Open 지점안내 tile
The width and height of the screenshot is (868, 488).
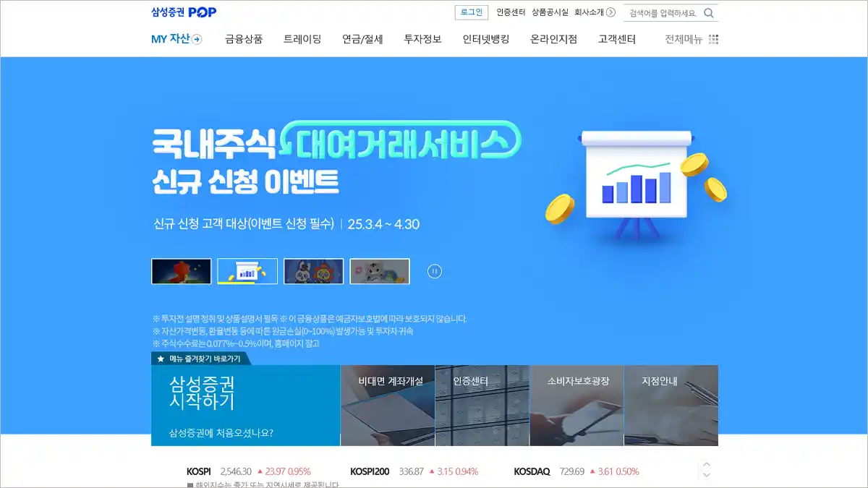click(x=671, y=405)
